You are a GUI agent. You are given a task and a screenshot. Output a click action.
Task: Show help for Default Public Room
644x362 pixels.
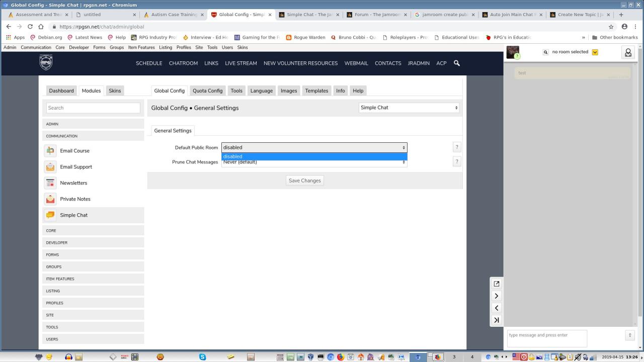[x=457, y=147]
